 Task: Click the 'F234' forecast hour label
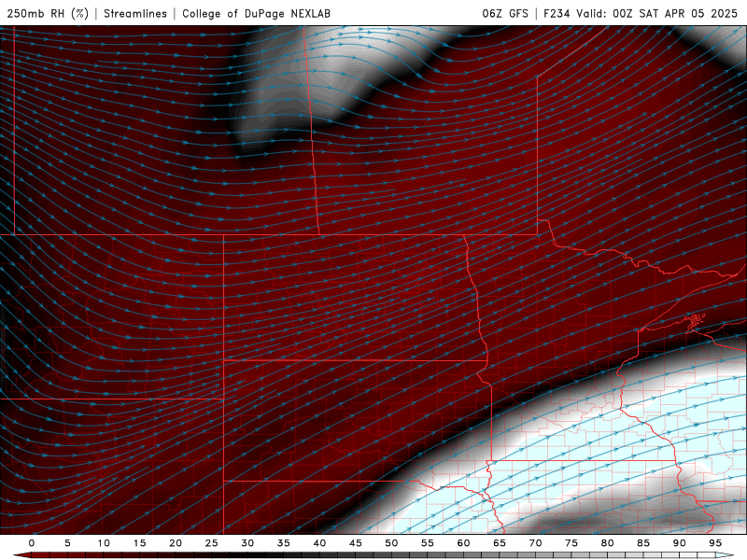click(557, 14)
